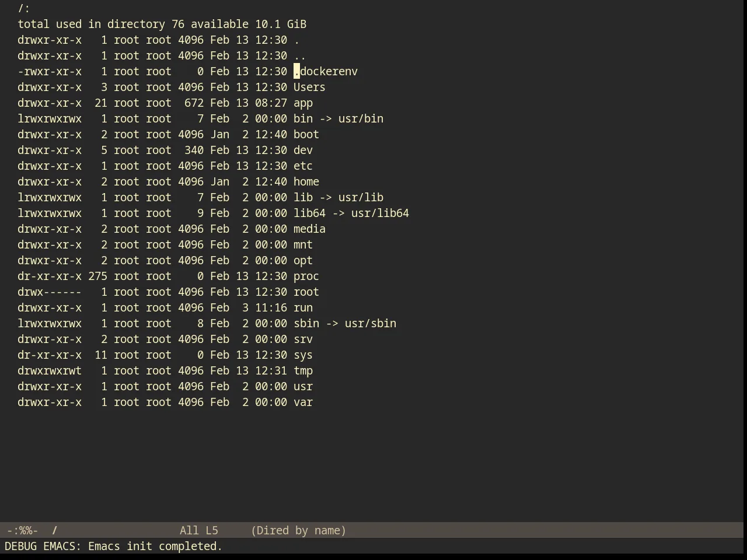The width and height of the screenshot is (747, 560).
Task: Select the lib symlink name
Action: [303, 198]
